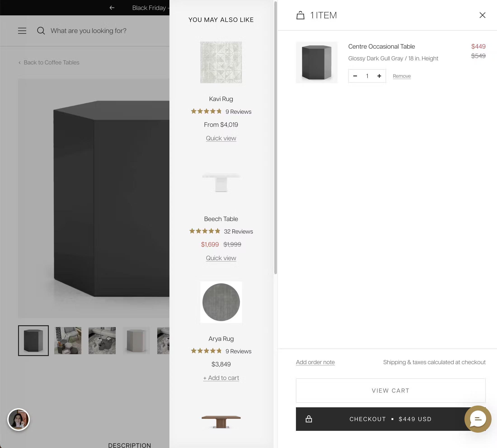Click the CHECKOUT $449 USD button
Viewport: 497px width, 448px height.
click(390, 419)
